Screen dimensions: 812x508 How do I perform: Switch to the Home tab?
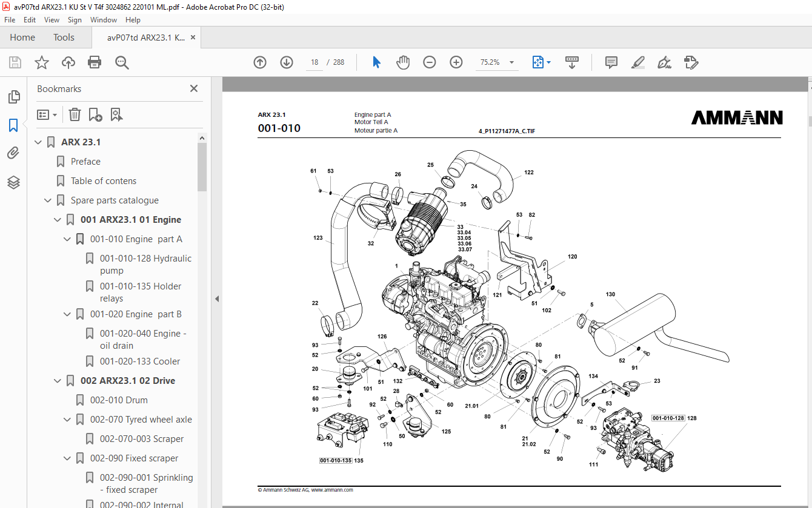click(22, 38)
